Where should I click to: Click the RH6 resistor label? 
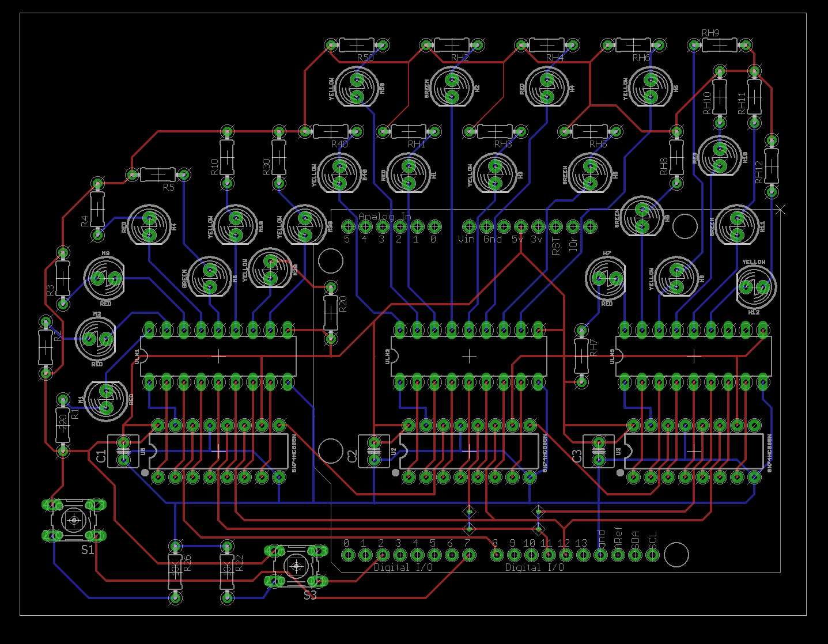point(641,58)
